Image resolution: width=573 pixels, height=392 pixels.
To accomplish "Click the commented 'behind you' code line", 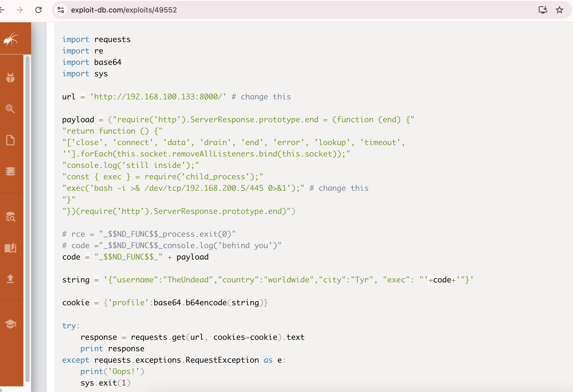I will coord(172,246).
